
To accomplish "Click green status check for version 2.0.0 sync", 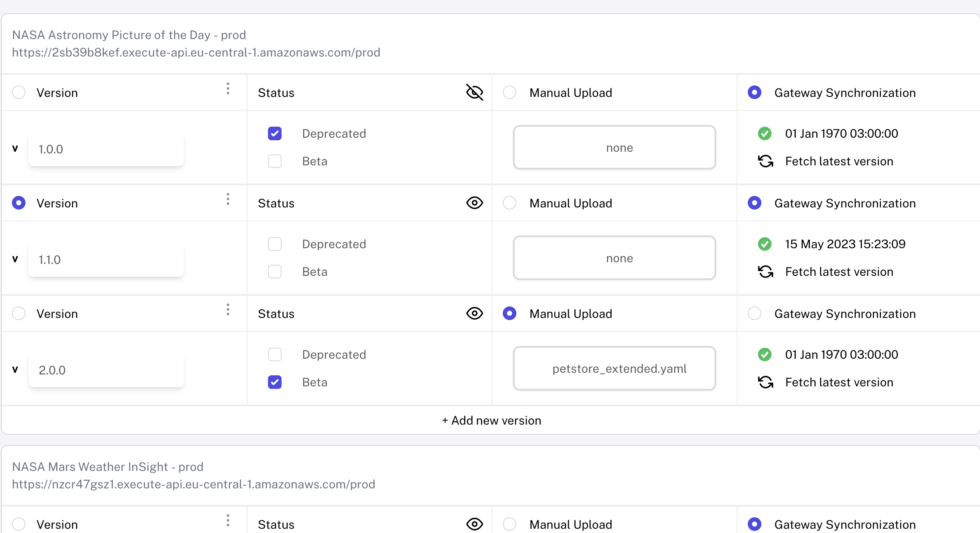I will (x=765, y=354).
